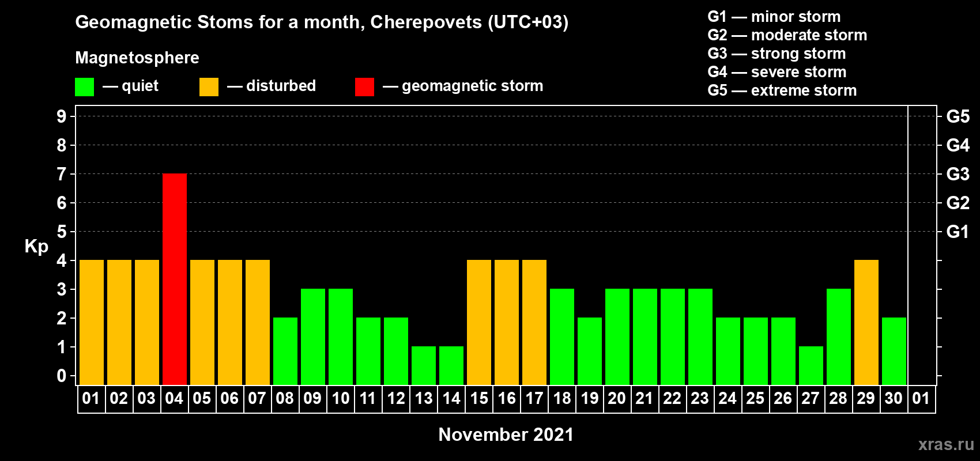Click the 'quiet' legend label
The width and height of the screenshot is (980, 461).
pos(140,86)
